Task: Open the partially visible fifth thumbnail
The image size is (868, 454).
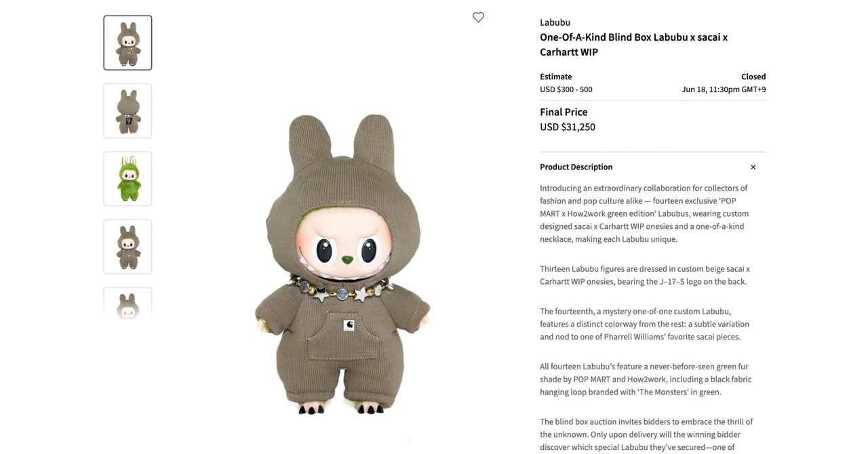Action: click(127, 304)
